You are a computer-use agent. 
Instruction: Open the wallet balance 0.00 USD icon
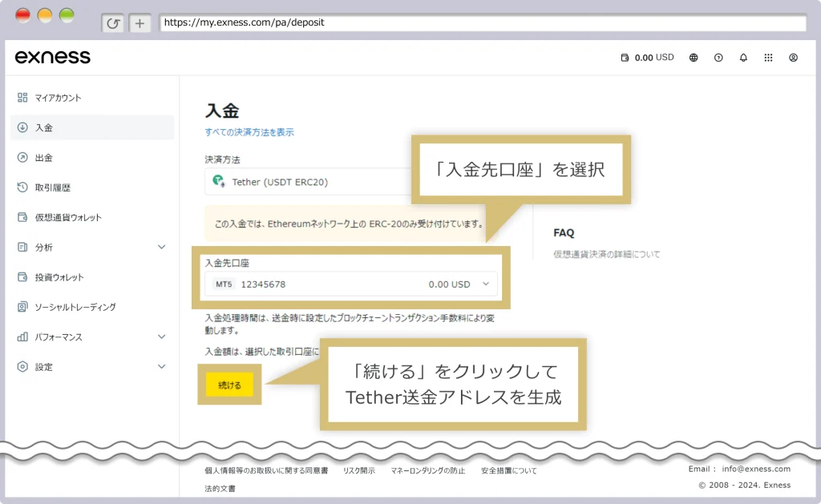click(625, 58)
